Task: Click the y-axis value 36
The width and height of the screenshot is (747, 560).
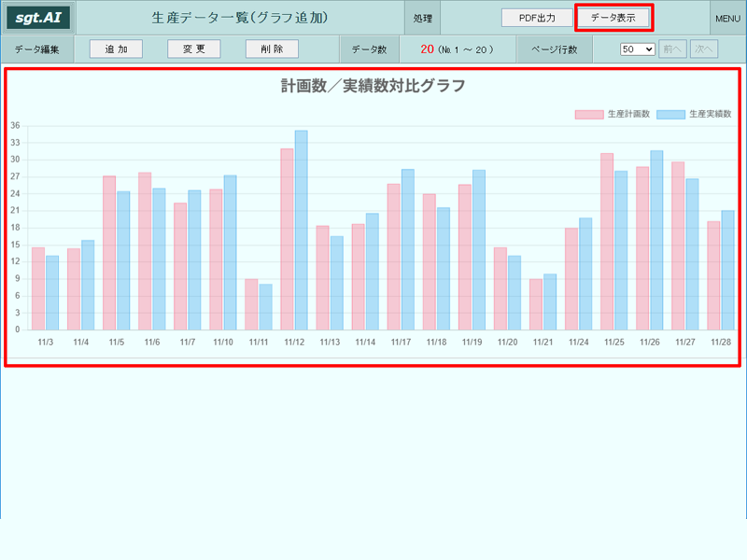Action: [15, 126]
